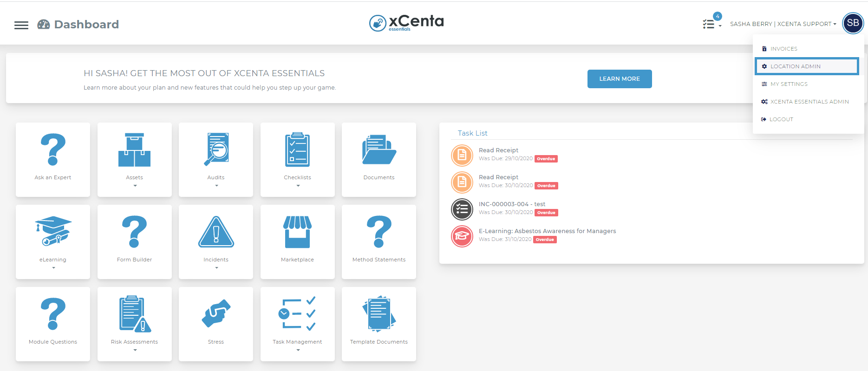
Task: Expand the Risk Assessments dropdown arrow
Action: [135, 350]
